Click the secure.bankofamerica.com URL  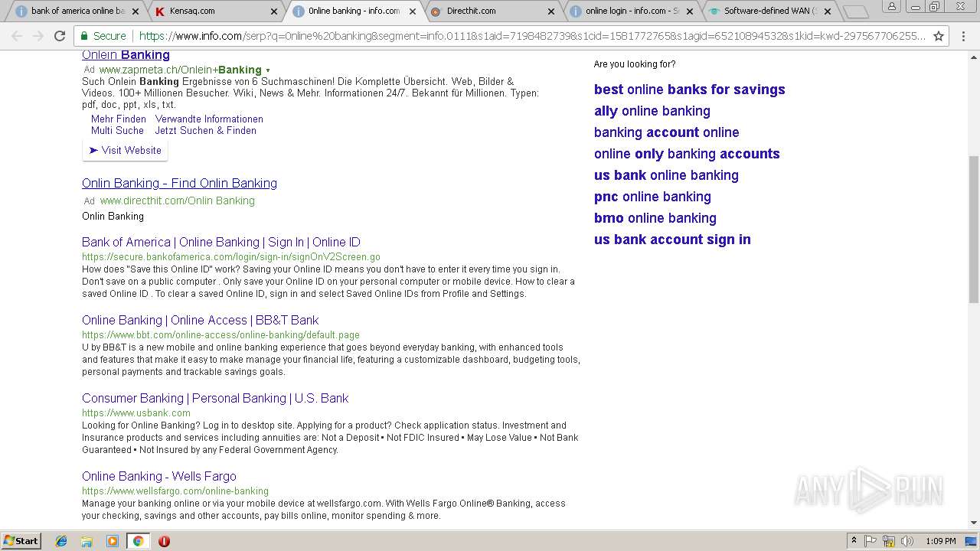[x=231, y=257]
